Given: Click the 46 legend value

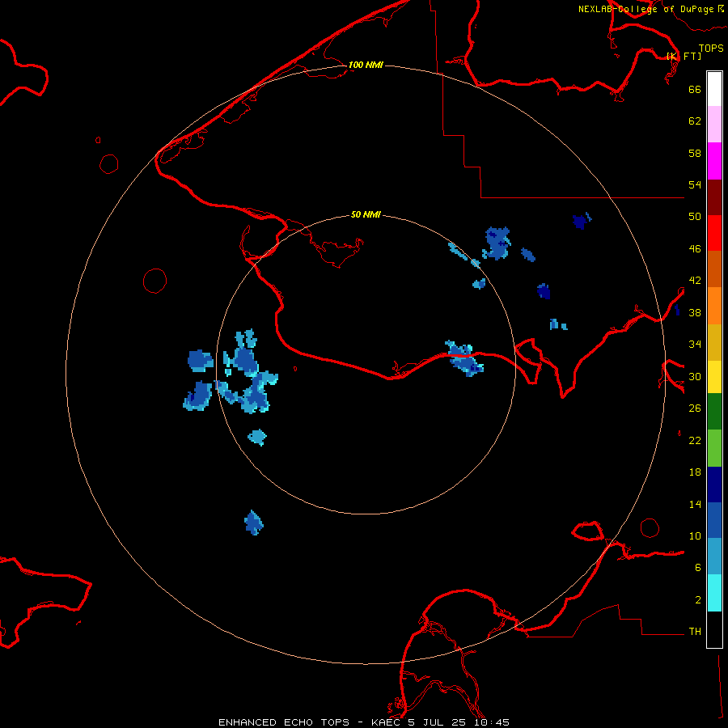Looking at the screenshot, I should tap(695, 249).
